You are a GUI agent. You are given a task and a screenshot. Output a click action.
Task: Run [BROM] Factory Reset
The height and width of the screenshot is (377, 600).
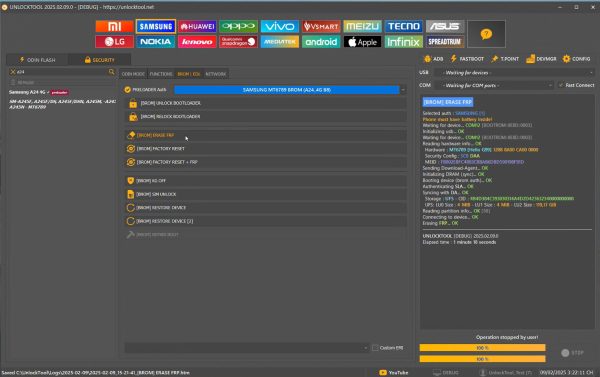[266, 149]
